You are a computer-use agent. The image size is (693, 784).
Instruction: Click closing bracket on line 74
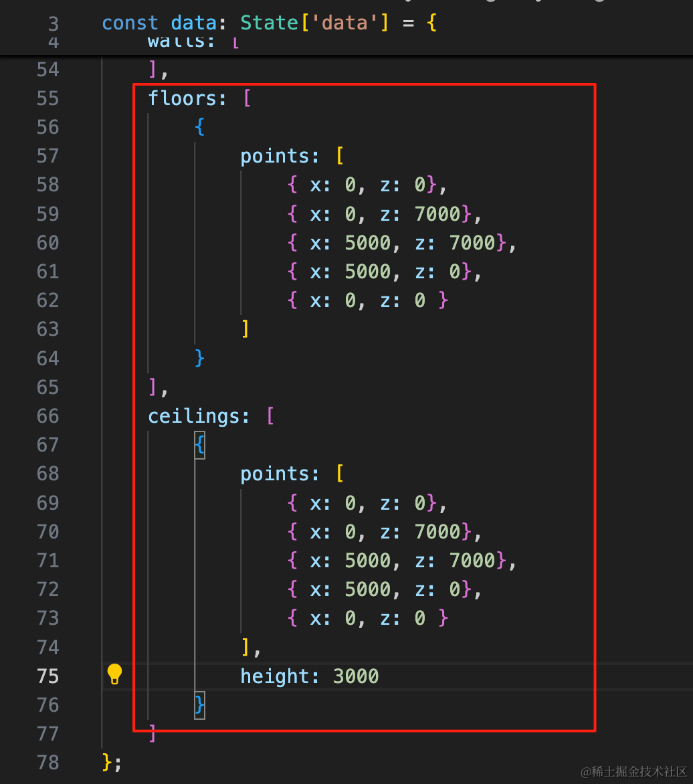[x=245, y=647]
